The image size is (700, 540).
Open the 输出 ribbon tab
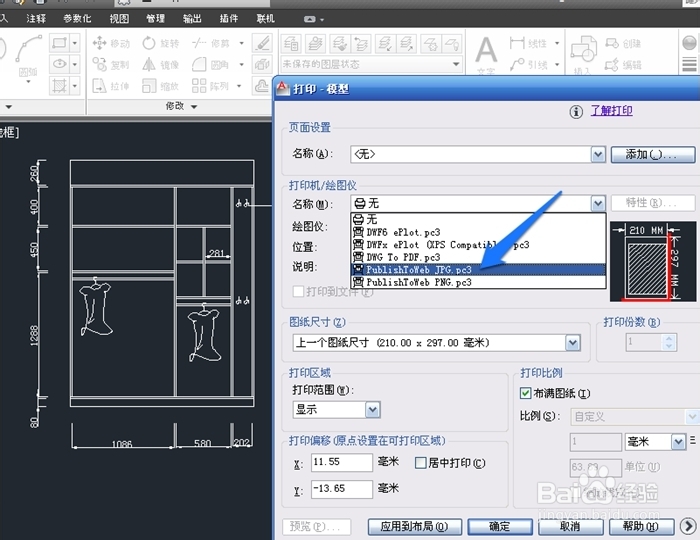[x=192, y=19]
